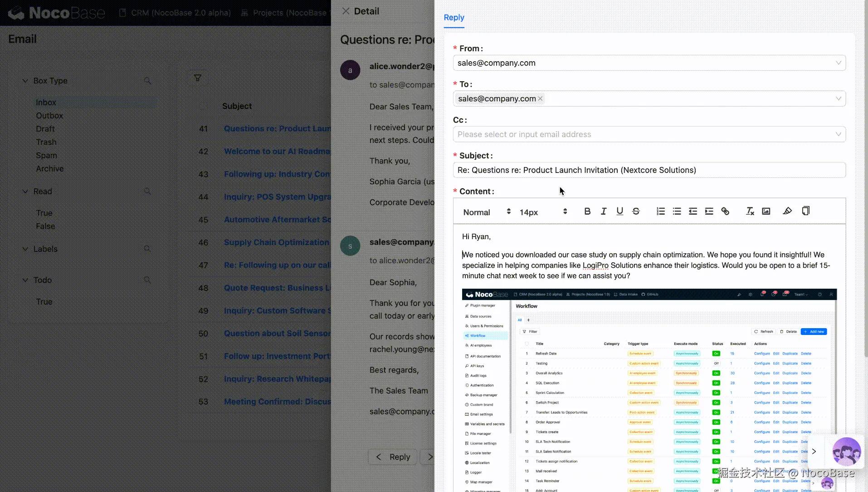This screenshot has width=868, height=492.
Task: Toggle italic formatting in the editor toolbar
Action: (x=604, y=212)
